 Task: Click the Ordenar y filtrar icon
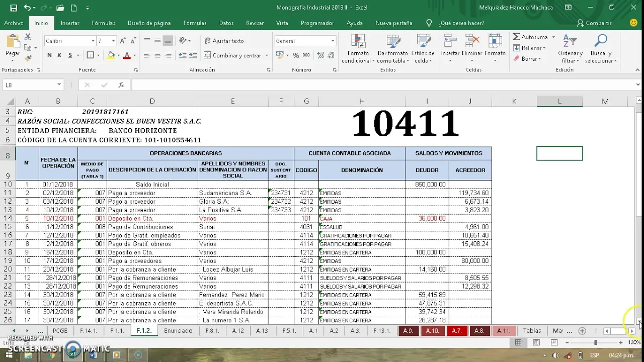coord(570,42)
